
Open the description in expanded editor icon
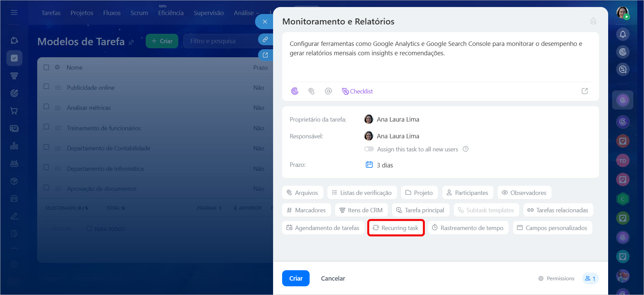point(584,91)
